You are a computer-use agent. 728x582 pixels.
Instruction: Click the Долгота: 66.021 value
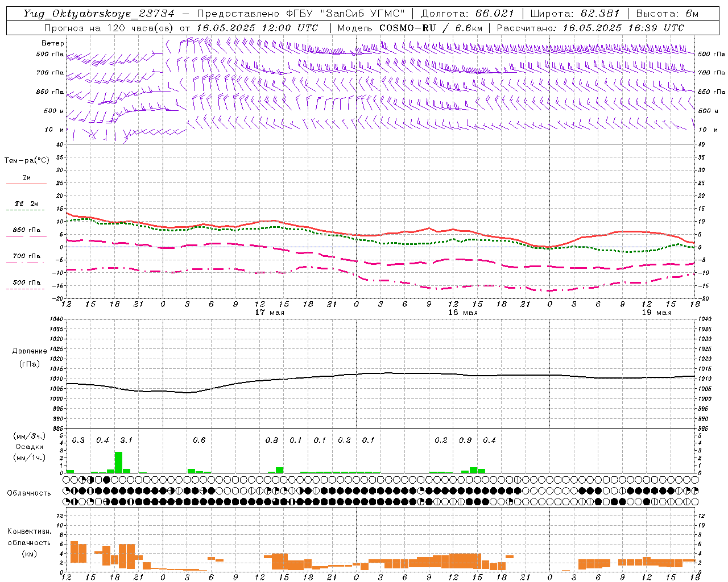[x=468, y=14]
